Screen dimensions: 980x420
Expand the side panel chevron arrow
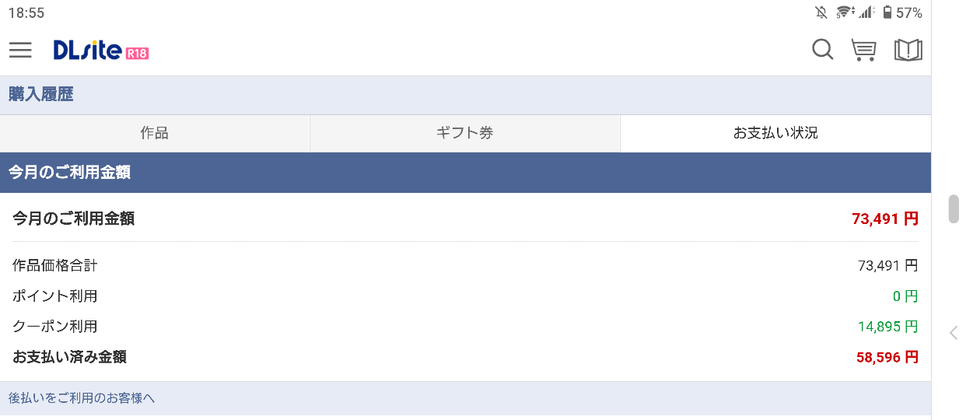(x=954, y=333)
